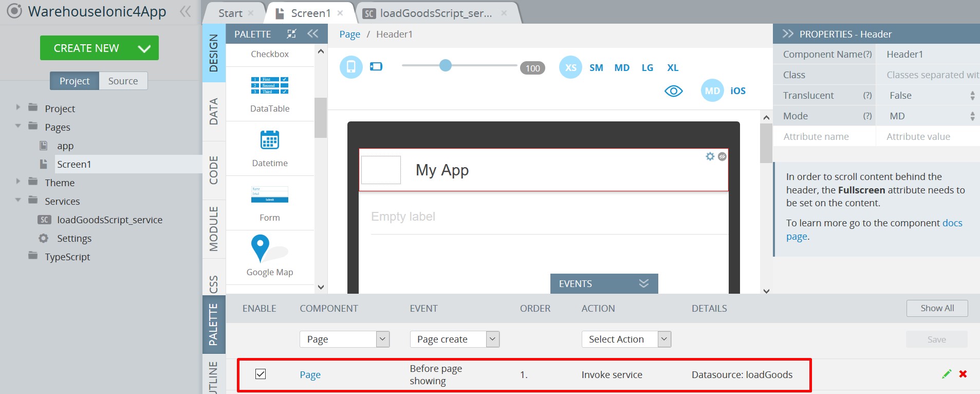Viewport: 980px width, 394px height.
Task: Collapse the palette panel with double chevron
Action: coord(312,34)
